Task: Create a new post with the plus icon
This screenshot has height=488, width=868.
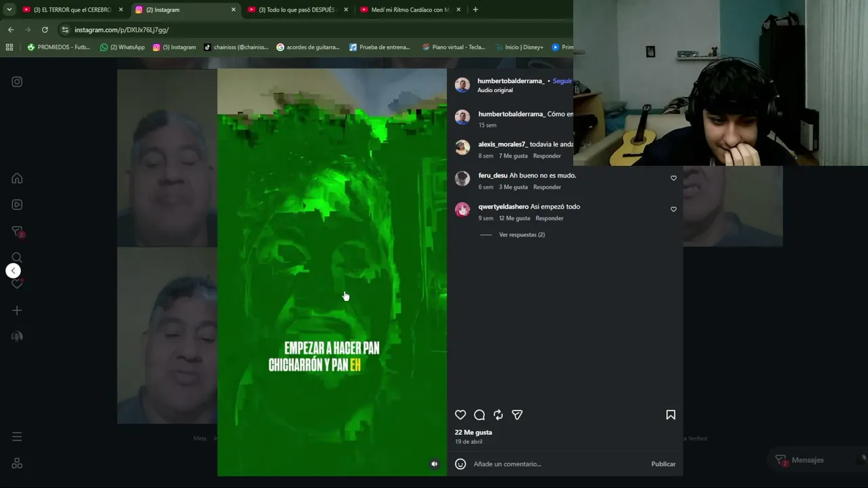Action: click(x=17, y=310)
